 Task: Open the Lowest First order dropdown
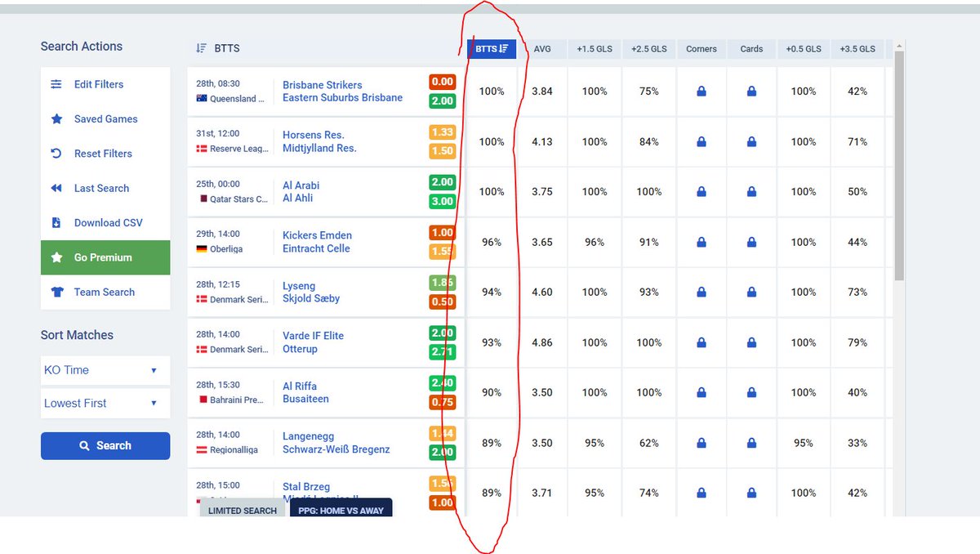[105, 403]
